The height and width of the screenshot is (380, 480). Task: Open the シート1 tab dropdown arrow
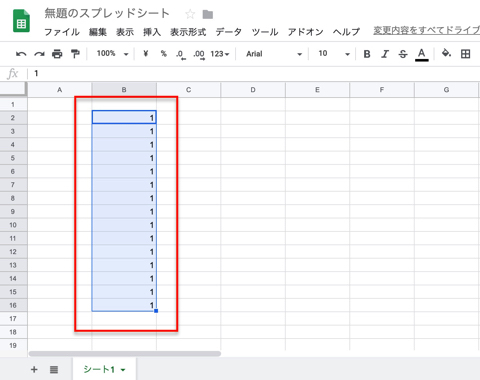[123, 370]
